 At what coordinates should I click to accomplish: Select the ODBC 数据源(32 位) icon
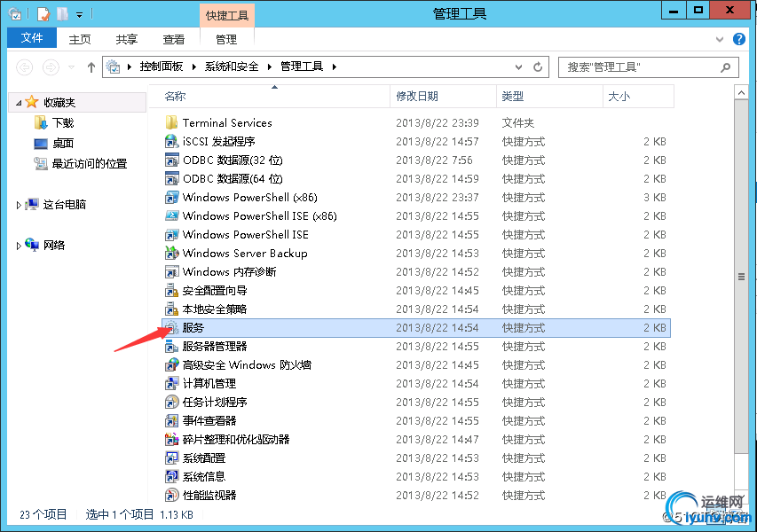171,160
